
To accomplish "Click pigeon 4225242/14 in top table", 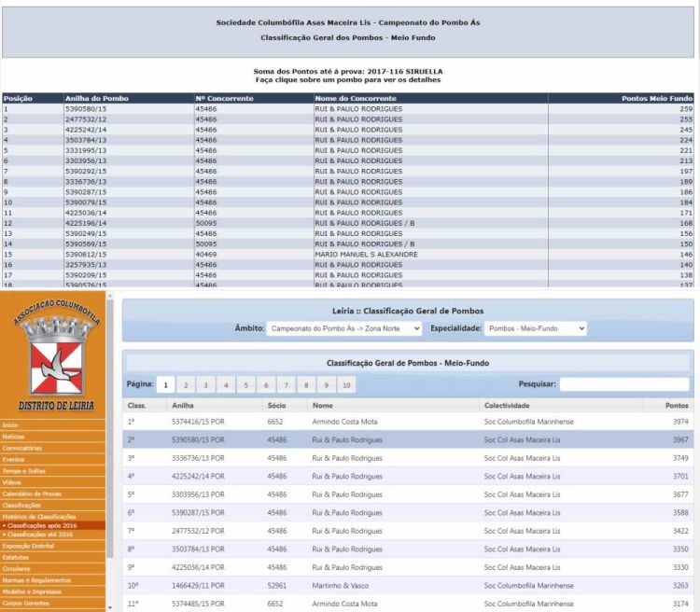I will coord(86,130).
